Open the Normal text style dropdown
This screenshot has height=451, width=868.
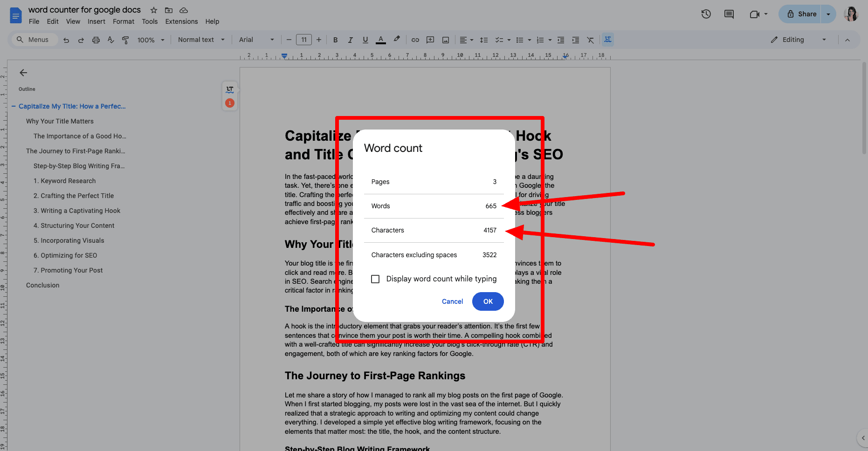[x=201, y=40]
